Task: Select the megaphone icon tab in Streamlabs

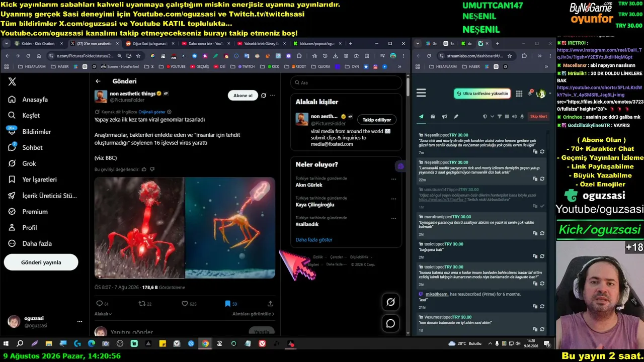Action: tap(444, 116)
